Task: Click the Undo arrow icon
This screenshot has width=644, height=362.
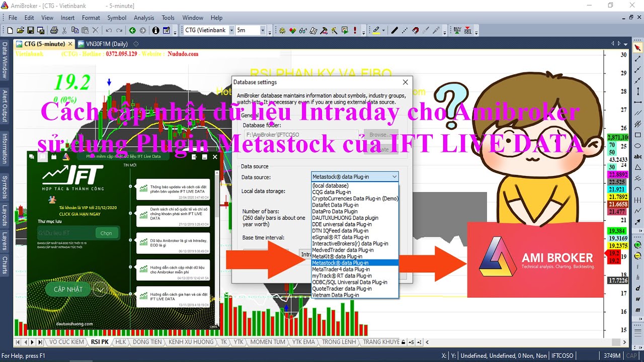Action: 109,30
